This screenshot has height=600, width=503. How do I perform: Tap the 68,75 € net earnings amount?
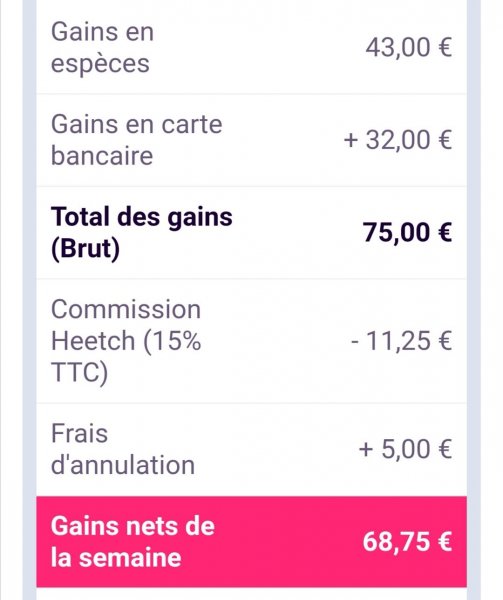coord(407,542)
